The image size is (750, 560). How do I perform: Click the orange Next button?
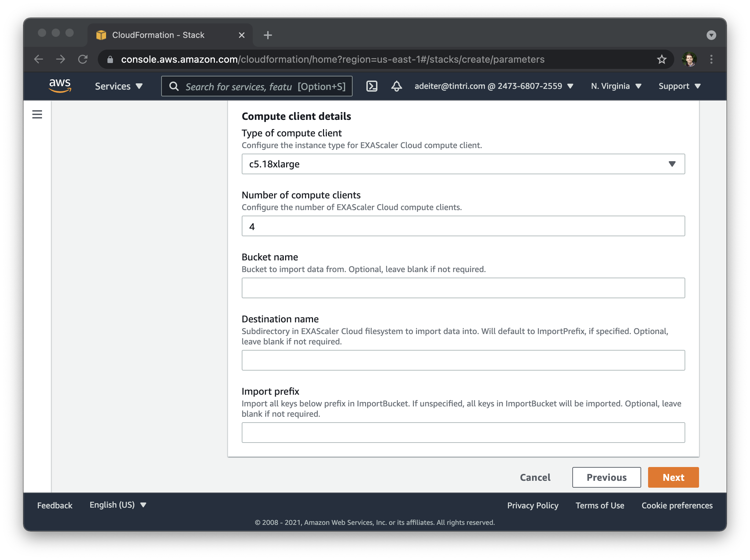tap(673, 477)
